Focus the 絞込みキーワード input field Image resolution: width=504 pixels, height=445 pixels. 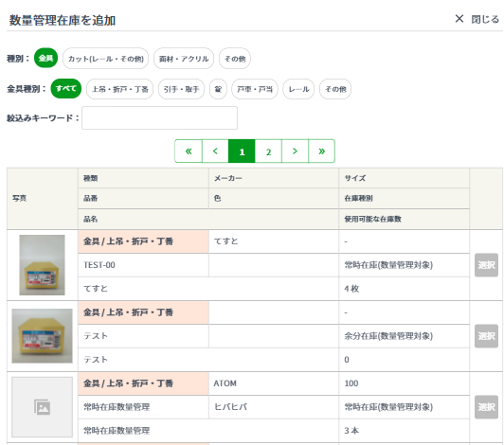159,118
